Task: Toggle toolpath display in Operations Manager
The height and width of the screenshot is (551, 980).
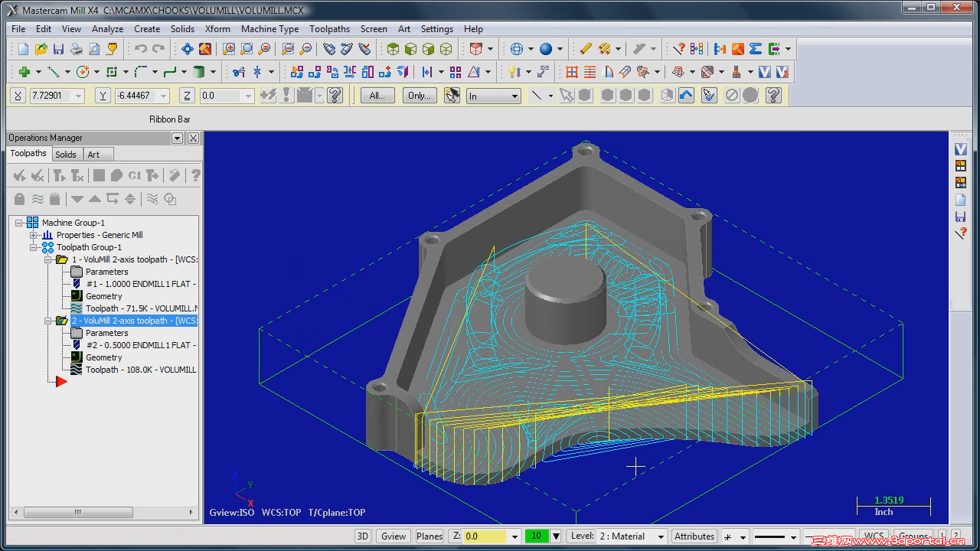Action: pyautogui.click(x=38, y=199)
